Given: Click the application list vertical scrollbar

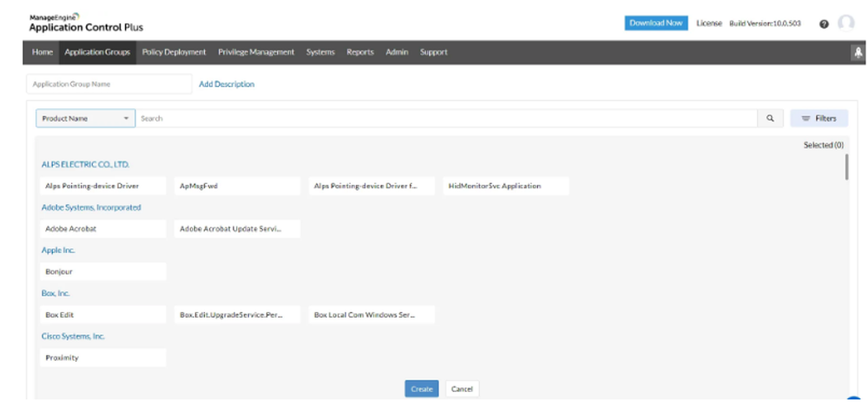Looking at the screenshot, I should pos(846,167).
